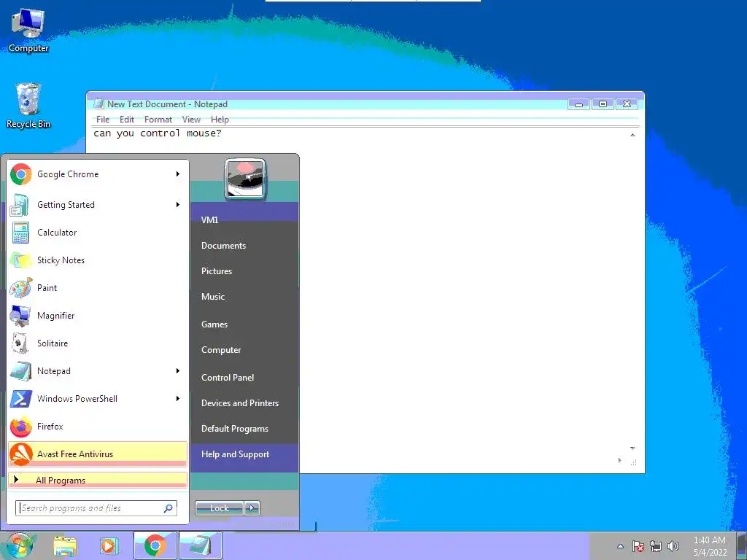Click the Action Center flag tray icon
Screen dimensions: 747x560
[638, 546]
